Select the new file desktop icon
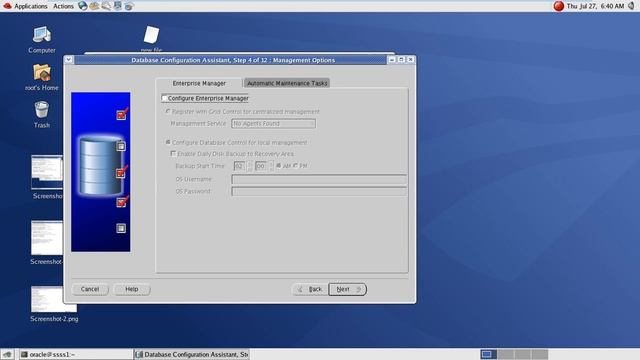This screenshot has width=640, height=360. click(151, 39)
